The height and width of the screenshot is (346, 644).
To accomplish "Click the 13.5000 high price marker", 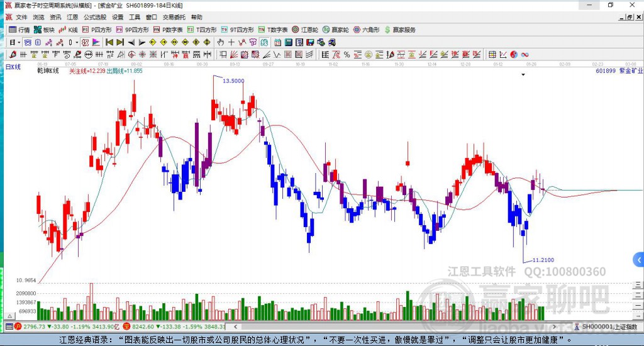I will tap(233, 81).
